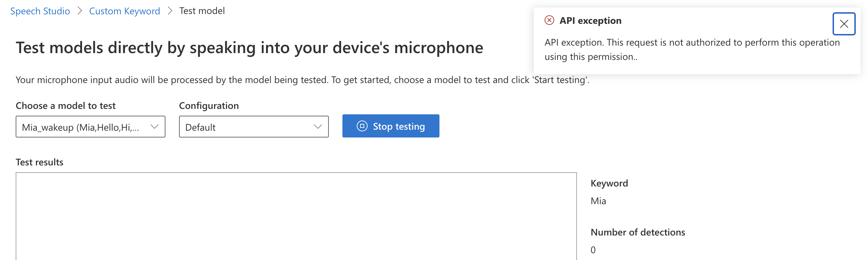Screen dimensions: 868x260
Task: Go to Speech Studio breadcrumb link
Action: (x=40, y=11)
